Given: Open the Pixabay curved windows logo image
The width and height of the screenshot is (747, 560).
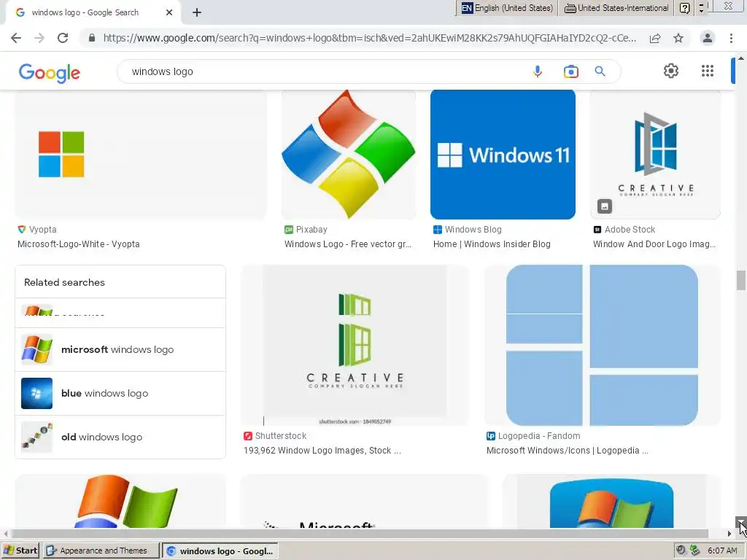Looking at the screenshot, I should (x=348, y=155).
